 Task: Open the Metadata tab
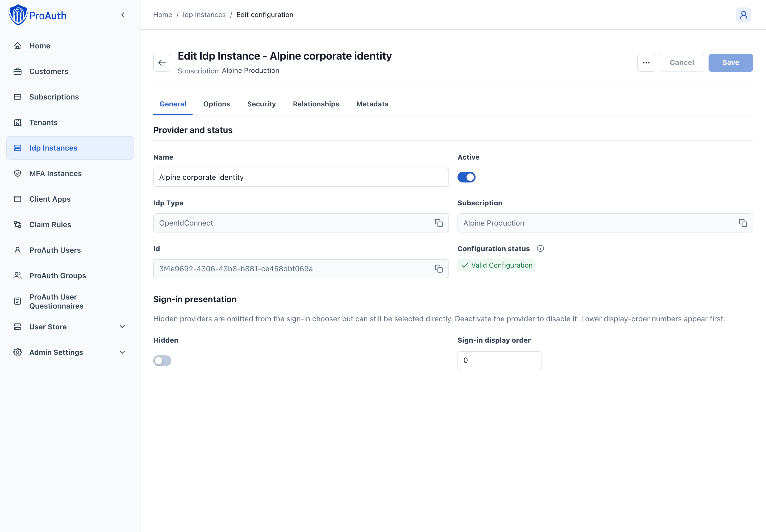pyautogui.click(x=372, y=104)
